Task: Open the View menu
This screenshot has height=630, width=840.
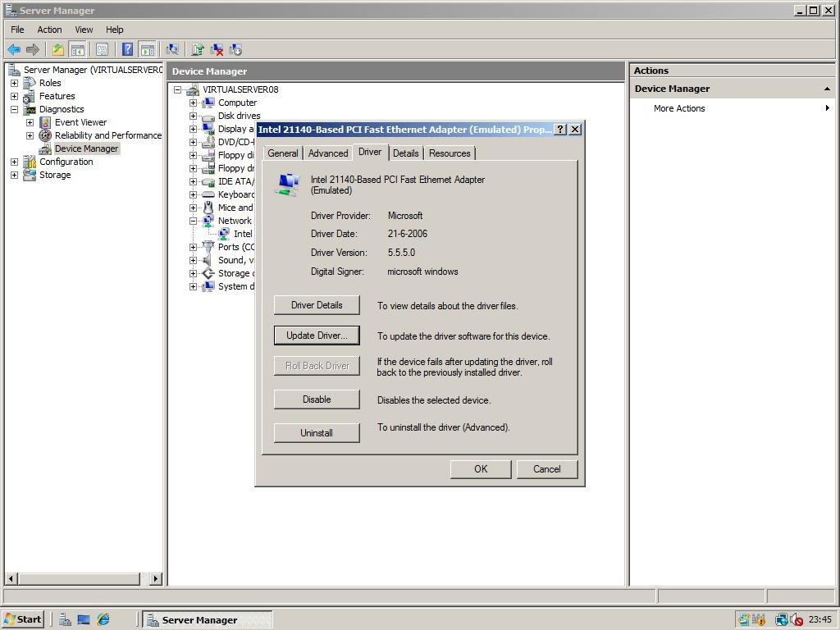Action: 84,30
